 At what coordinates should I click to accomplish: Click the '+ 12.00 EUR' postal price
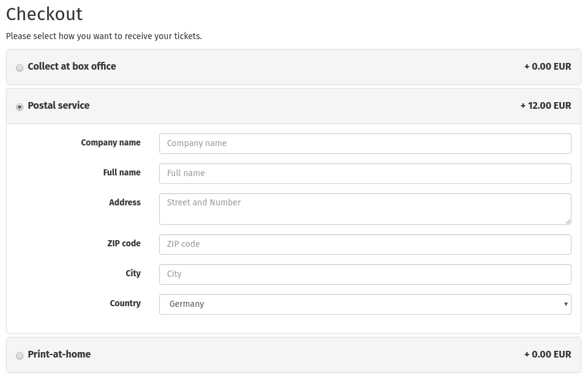[546, 106]
